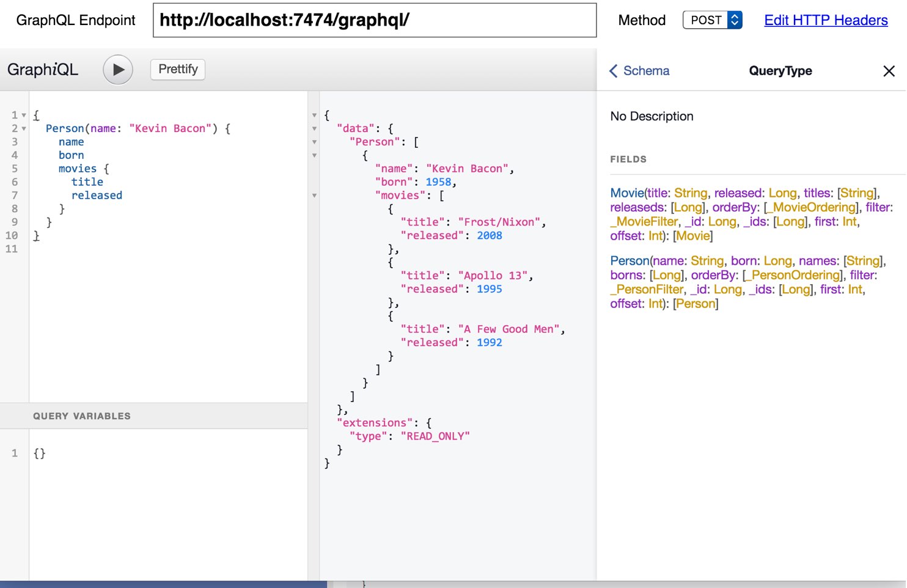
Task: Click the 'title' field in query editor
Action: (87, 182)
